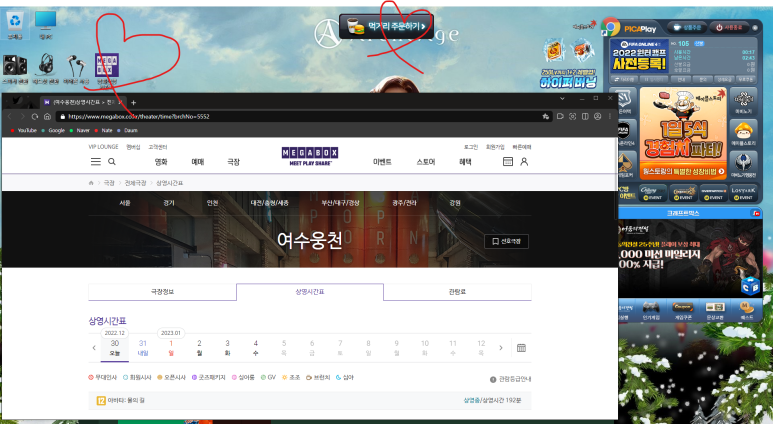Click the Megabox logo in header
Screen dimensions: 773x424
(310, 156)
